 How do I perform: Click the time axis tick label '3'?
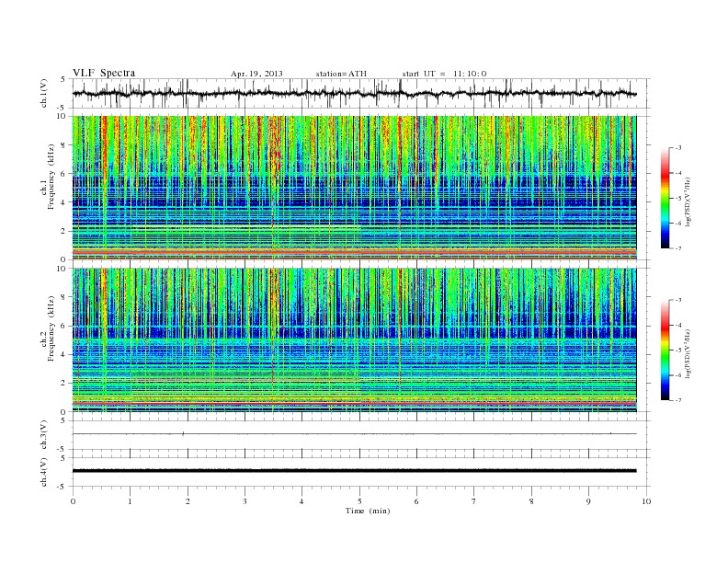[245, 501]
